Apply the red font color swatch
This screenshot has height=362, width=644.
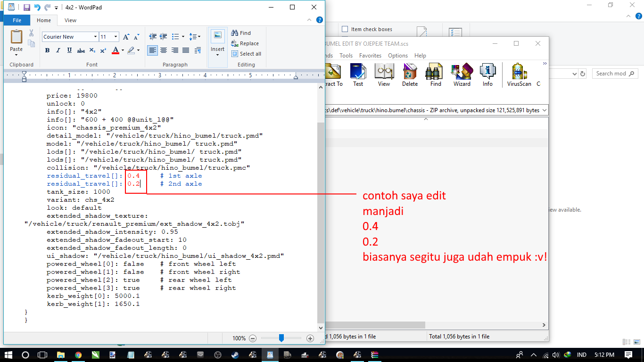(116, 50)
